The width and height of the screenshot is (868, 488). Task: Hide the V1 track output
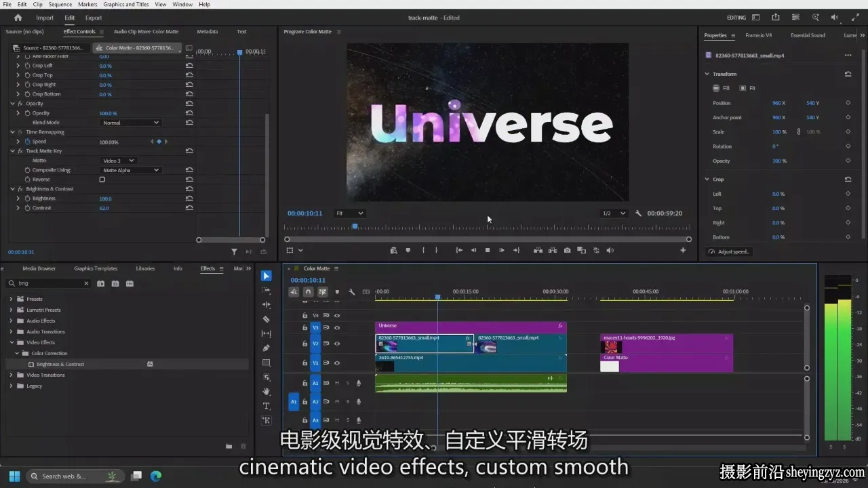point(336,363)
